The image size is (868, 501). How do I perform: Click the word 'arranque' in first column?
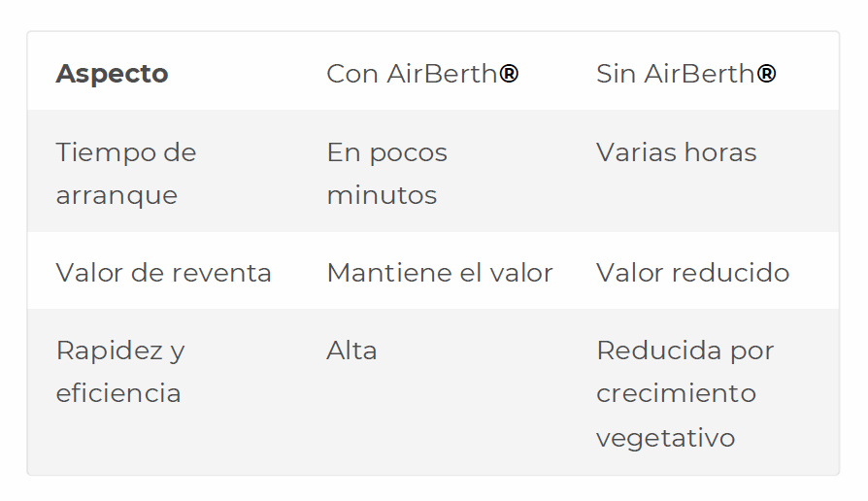tap(117, 196)
